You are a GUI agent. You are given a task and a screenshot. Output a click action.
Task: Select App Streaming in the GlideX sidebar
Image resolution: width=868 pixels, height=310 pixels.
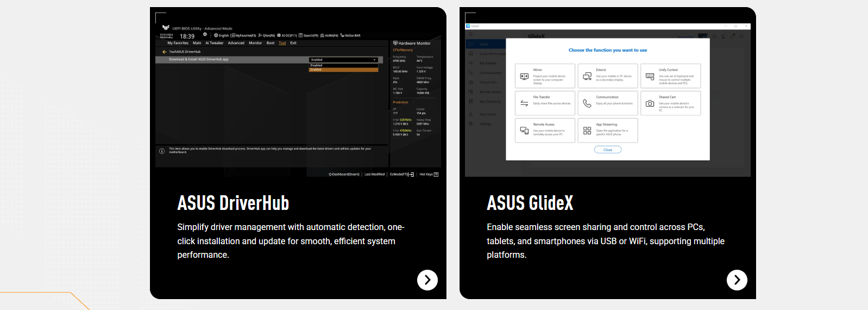[485, 102]
